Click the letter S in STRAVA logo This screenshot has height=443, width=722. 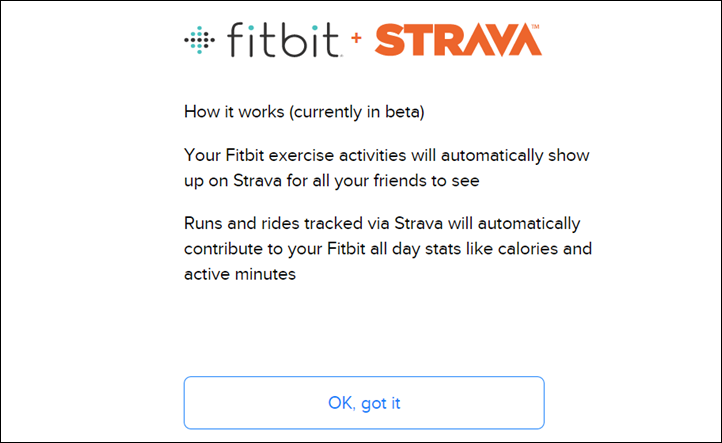click(390, 40)
